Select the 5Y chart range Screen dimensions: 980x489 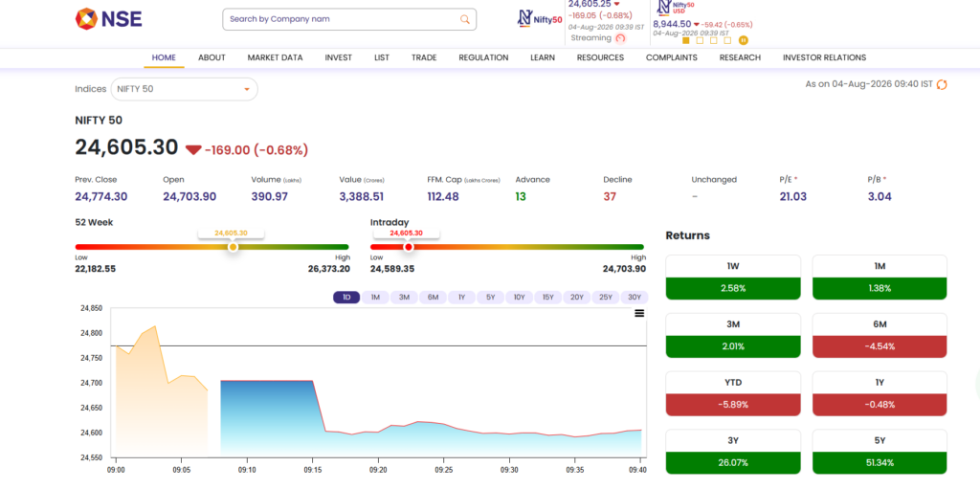491,298
